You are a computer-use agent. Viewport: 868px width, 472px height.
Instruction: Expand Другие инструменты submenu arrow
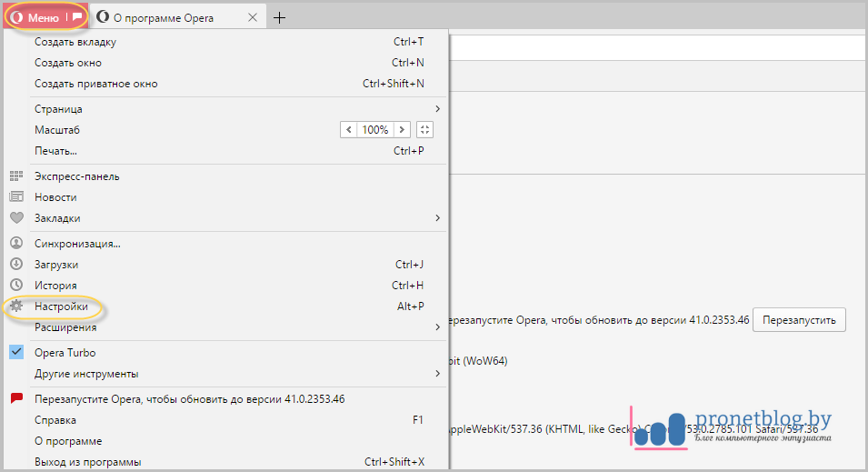437,374
